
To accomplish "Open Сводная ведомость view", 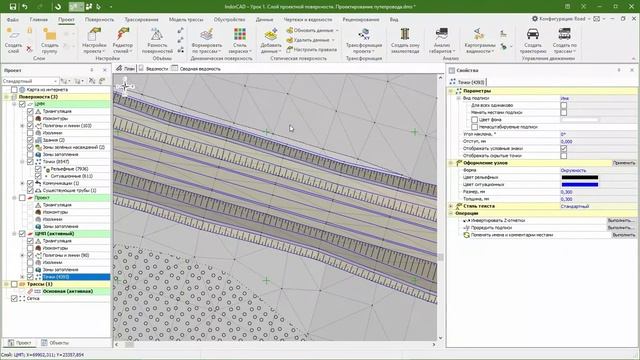I will coord(196,69).
